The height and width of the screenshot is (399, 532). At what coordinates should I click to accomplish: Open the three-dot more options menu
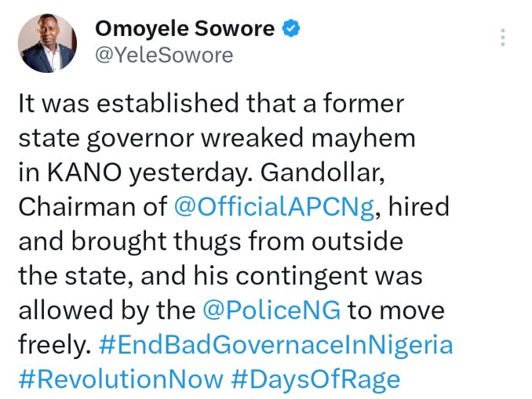502,37
